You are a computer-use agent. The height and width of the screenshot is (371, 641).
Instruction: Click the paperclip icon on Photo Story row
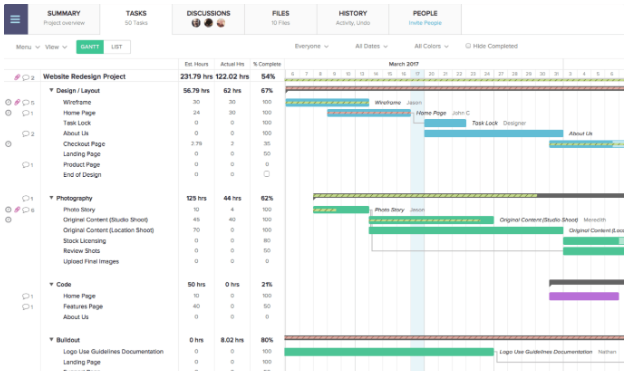(x=17, y=210)
